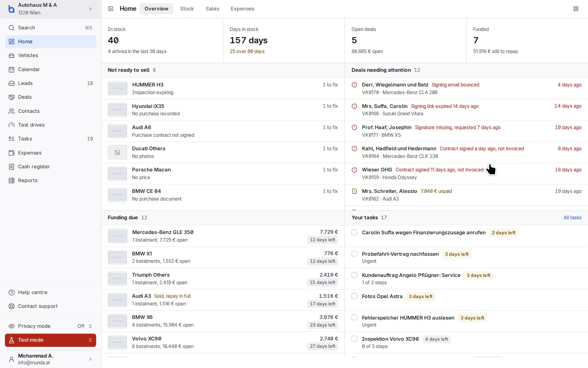Mark Inspektion Volvo XC90 task as done

click(354, 339)
